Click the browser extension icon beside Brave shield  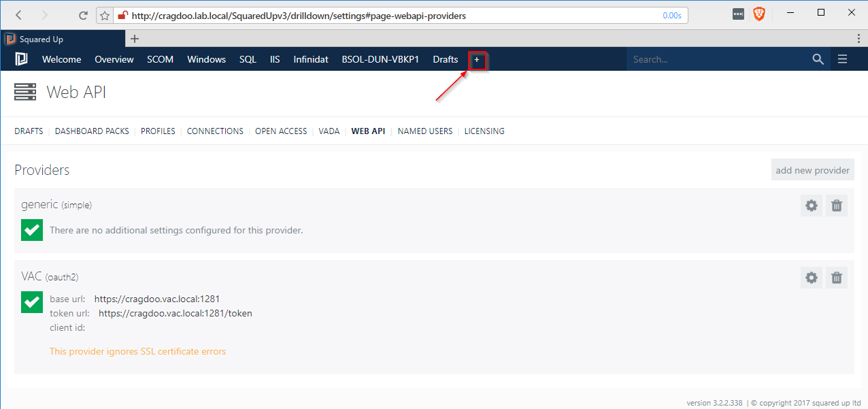738,14
